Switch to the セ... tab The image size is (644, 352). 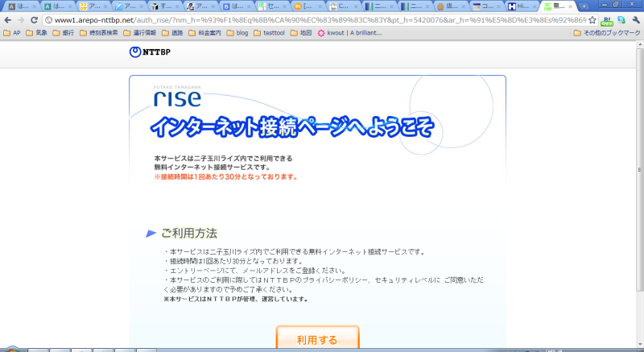pos(270,6)
